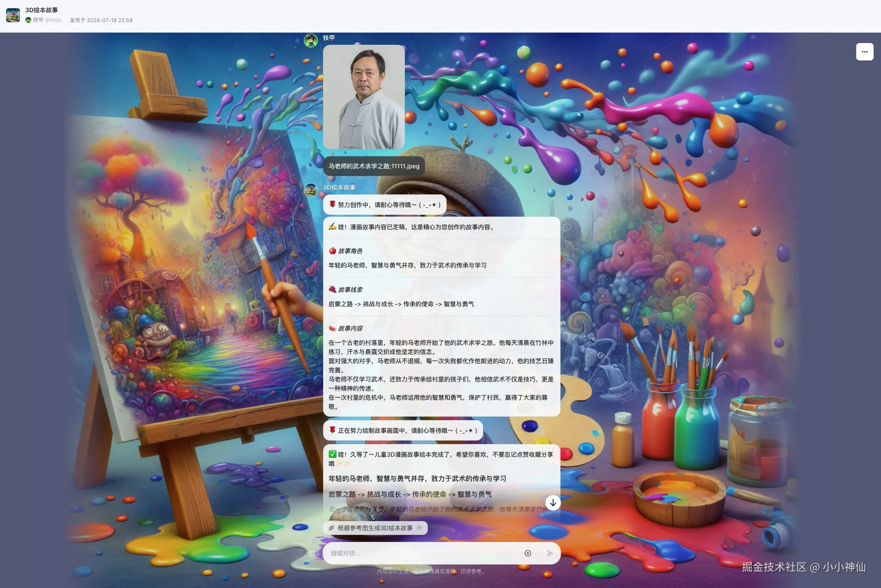Click the publish timestamp 发布于 2024-07-18 22:59

(x=101, y=20)
